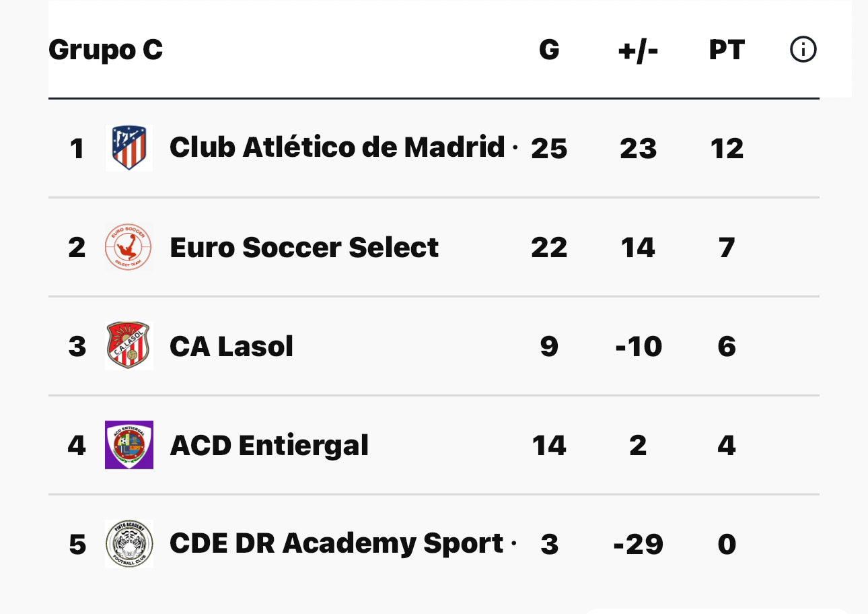868x614 pixels.
Task: Click the PT points column header
Action: (727, 50)
